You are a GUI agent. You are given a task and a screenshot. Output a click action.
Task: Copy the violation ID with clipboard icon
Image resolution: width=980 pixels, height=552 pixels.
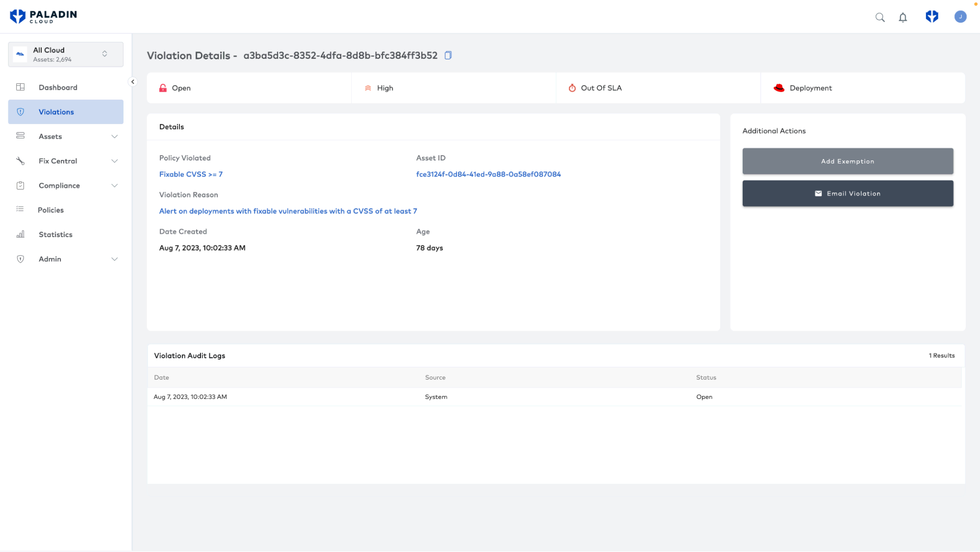pyautogui.click(x=448, y=55)
